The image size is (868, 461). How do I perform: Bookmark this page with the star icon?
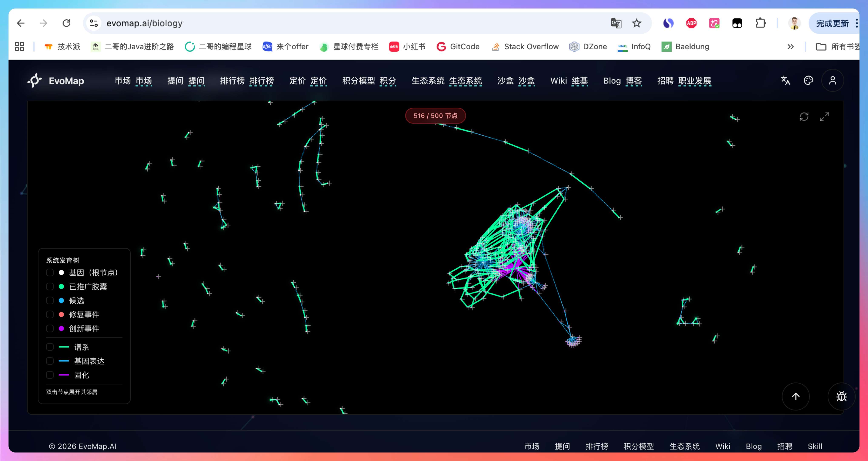tap(637, 23)
